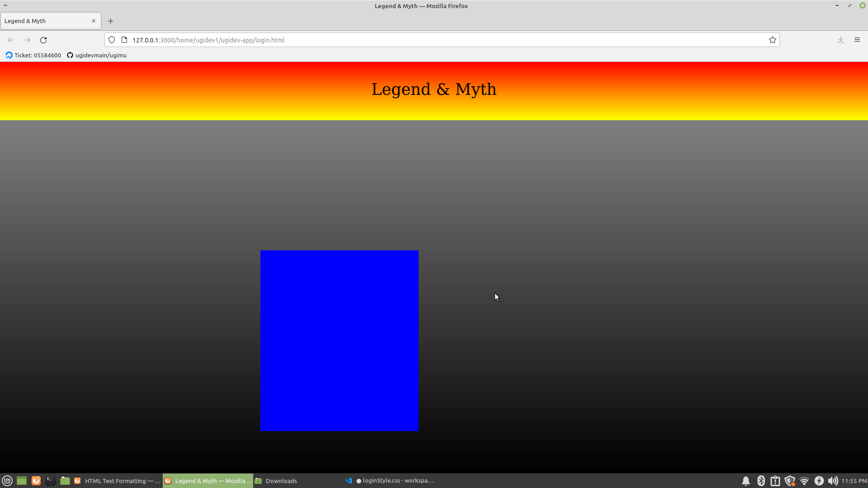Show the desktop from taskbar
This screenshot has height=488, width=868.
point(22,481)
